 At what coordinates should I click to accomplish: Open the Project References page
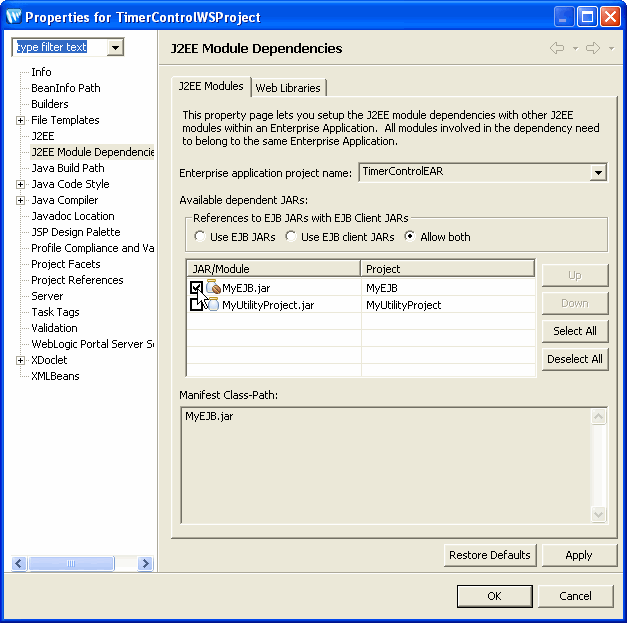click(x=77, y=280)
